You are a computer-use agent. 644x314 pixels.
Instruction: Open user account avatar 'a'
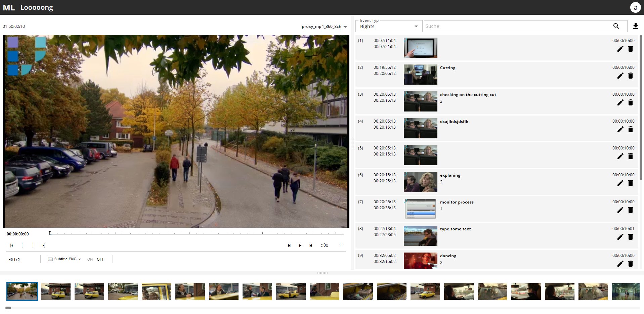[635, 7]
